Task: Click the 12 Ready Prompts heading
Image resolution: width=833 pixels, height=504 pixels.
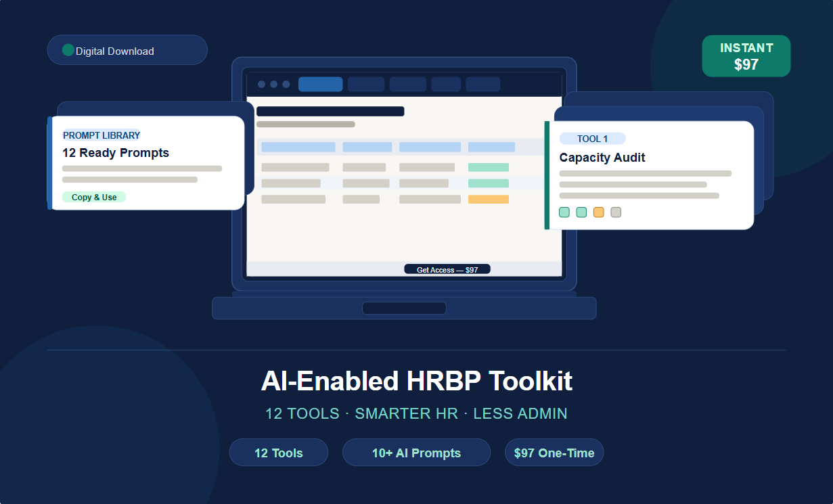Action: click(116, 153)
